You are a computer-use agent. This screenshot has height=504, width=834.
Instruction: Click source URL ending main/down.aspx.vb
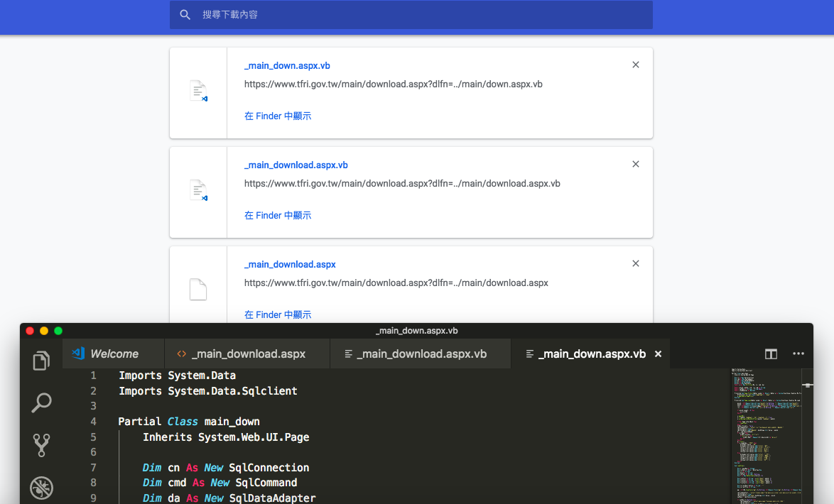393,84
